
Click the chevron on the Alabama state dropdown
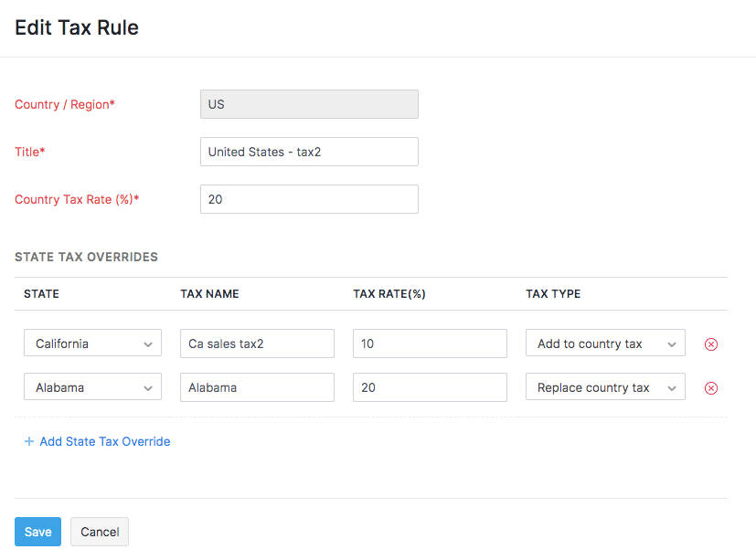tap(148, 386)
